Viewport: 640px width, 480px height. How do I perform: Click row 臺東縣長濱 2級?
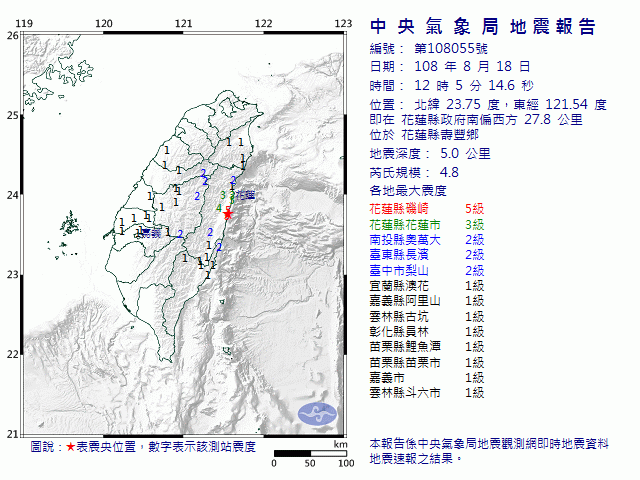pos(427,255)
